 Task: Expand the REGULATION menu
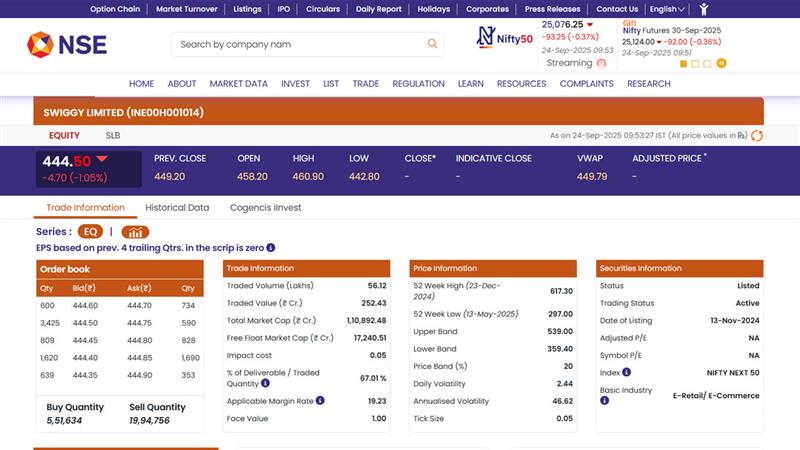pyautogui.click(x=418, y=84)
